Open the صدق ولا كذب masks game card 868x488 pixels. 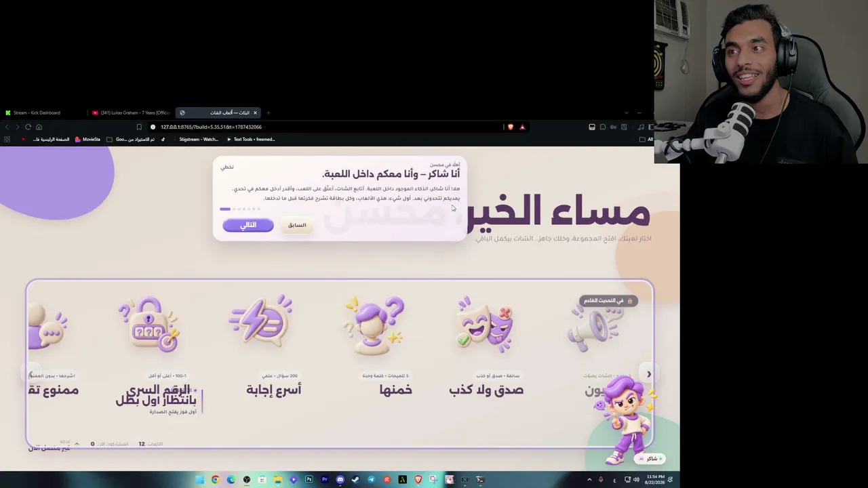tap(486, 346)
